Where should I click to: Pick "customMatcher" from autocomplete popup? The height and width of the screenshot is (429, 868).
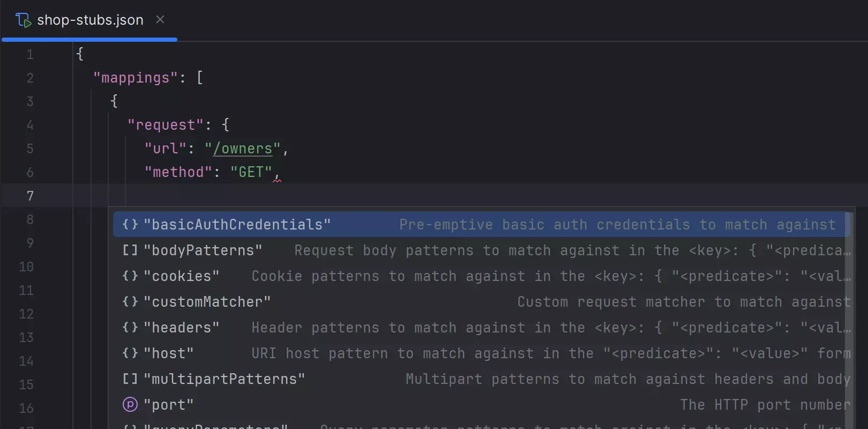pos(207,302)
